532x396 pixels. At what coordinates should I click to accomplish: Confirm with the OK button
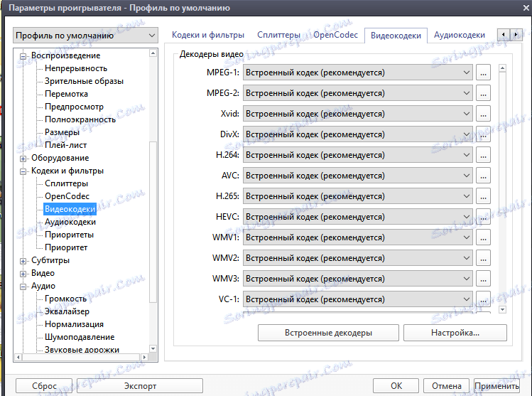pos(396,386)
